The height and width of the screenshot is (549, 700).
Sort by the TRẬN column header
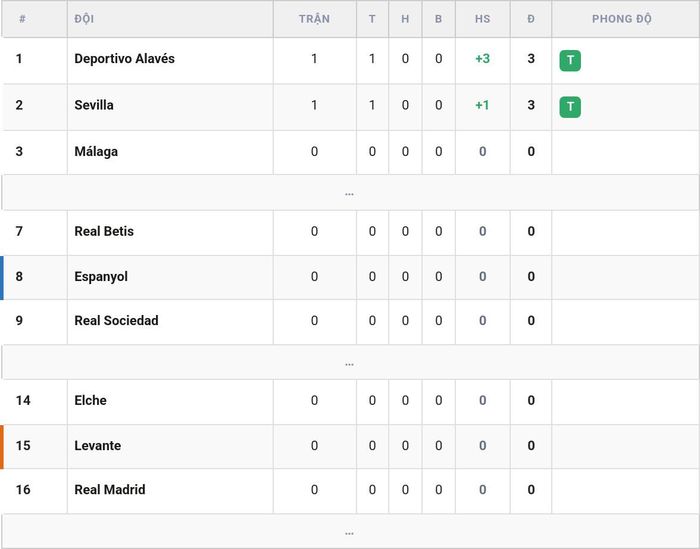(314, 19)
